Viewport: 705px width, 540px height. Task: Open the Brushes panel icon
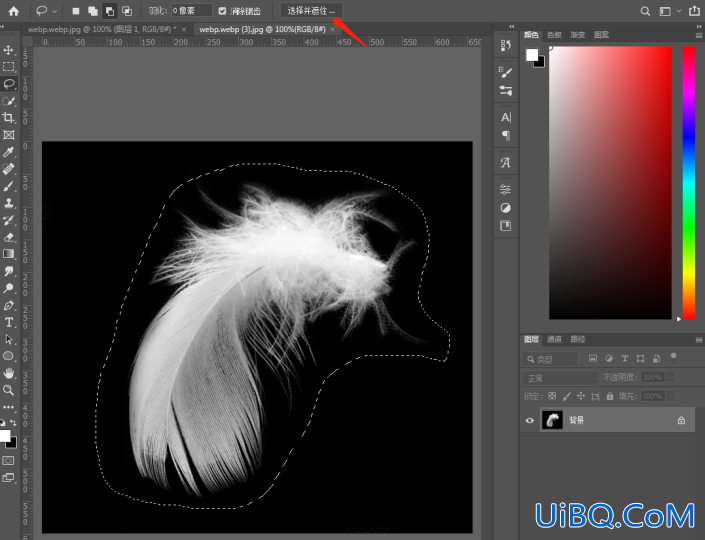pos(505,72)
